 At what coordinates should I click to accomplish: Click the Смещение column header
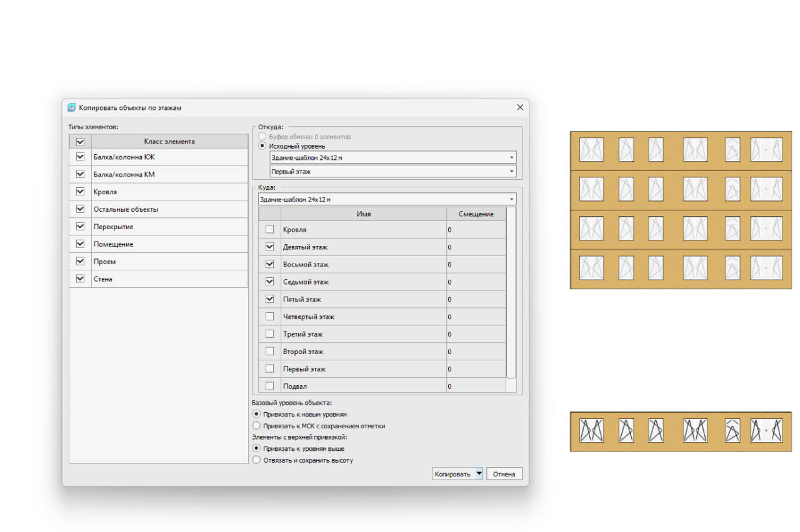click(476, 214)
